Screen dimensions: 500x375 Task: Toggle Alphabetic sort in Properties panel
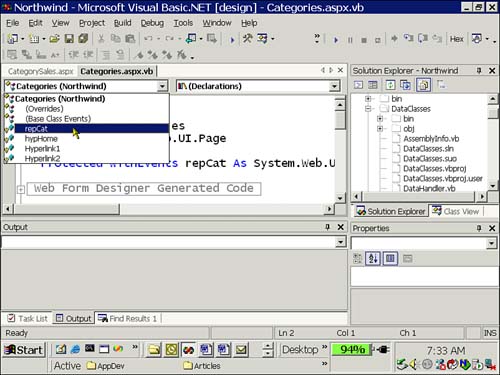pos(373,259)
